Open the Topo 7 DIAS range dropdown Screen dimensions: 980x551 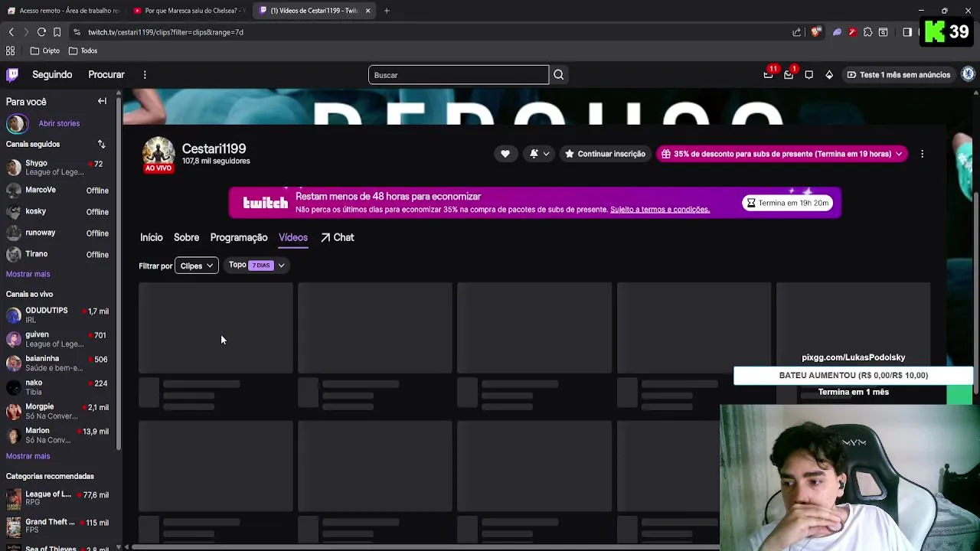[x=256, y=265]
